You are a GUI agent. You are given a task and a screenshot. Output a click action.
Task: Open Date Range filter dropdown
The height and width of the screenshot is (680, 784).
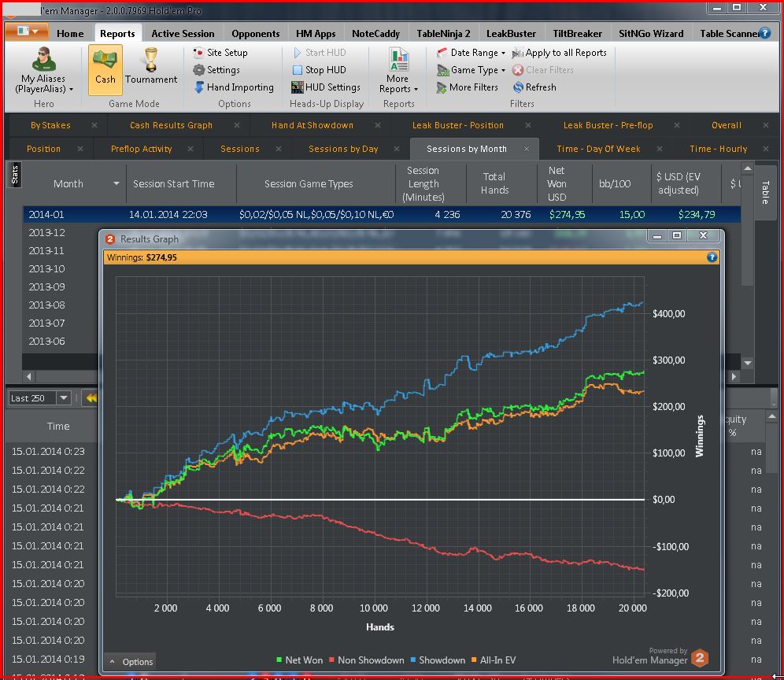tap(471, 53)
